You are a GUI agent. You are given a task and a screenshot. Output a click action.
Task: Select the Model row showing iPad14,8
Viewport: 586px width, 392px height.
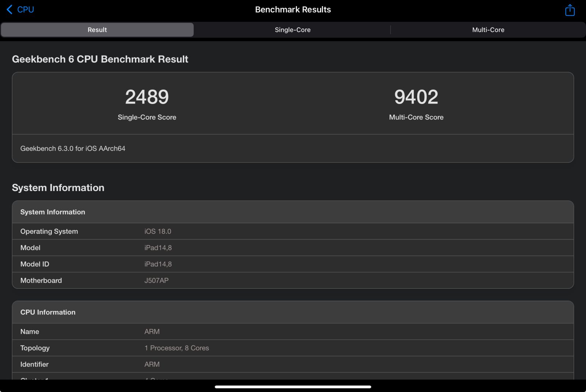pos(293,248)
